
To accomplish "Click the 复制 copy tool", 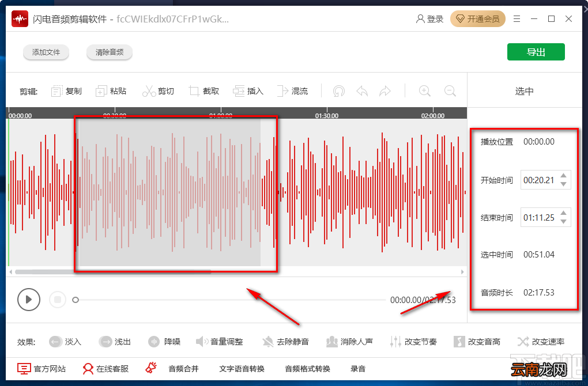I will tap(66, 91).
